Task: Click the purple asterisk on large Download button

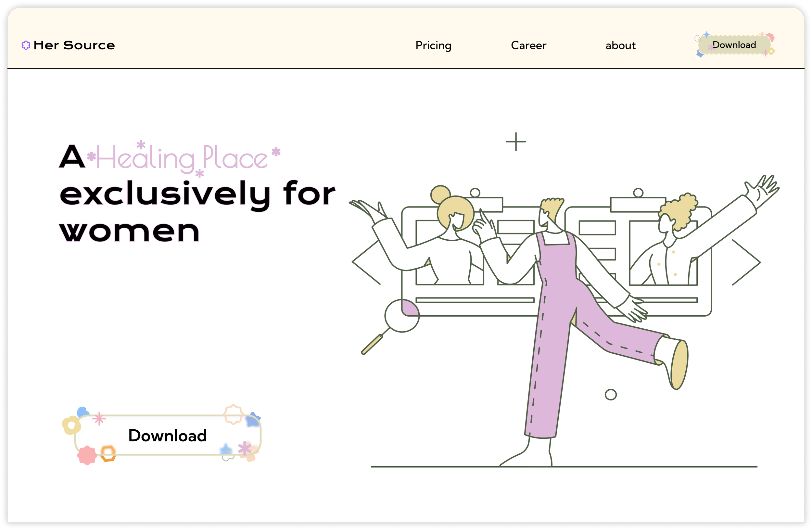Action: pyautogui.click(x=245, y=448)
